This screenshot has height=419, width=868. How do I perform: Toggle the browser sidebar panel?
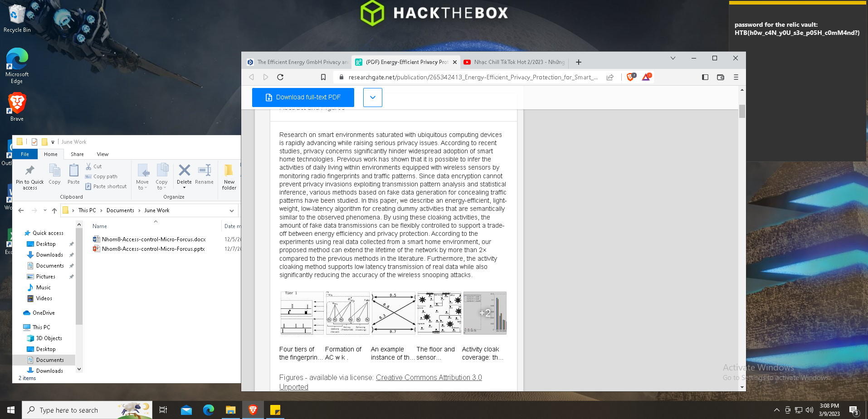pyautogui.click(x=705, y=77)
